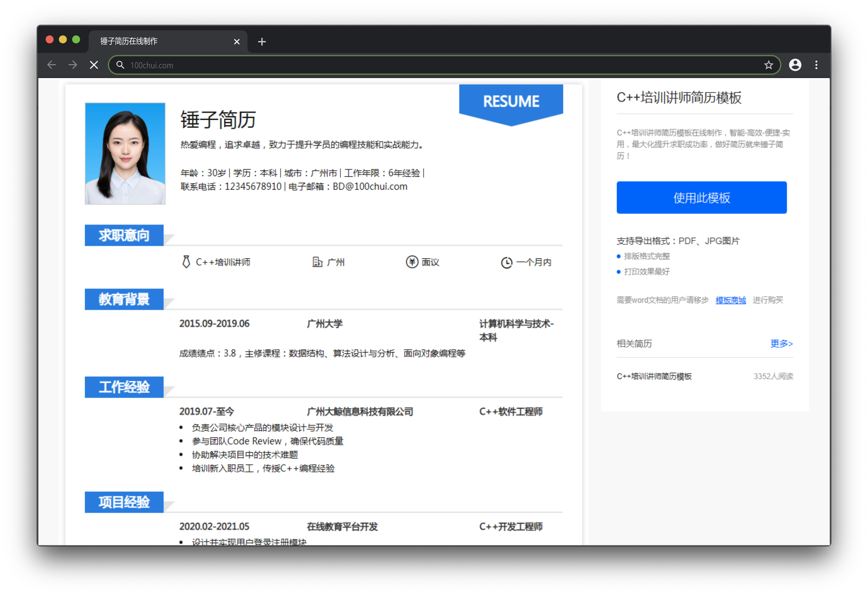This screenshot has width=868, height=595.
Task: Click the date 2020.02-2021.05
Action: [x=214, y=526]
